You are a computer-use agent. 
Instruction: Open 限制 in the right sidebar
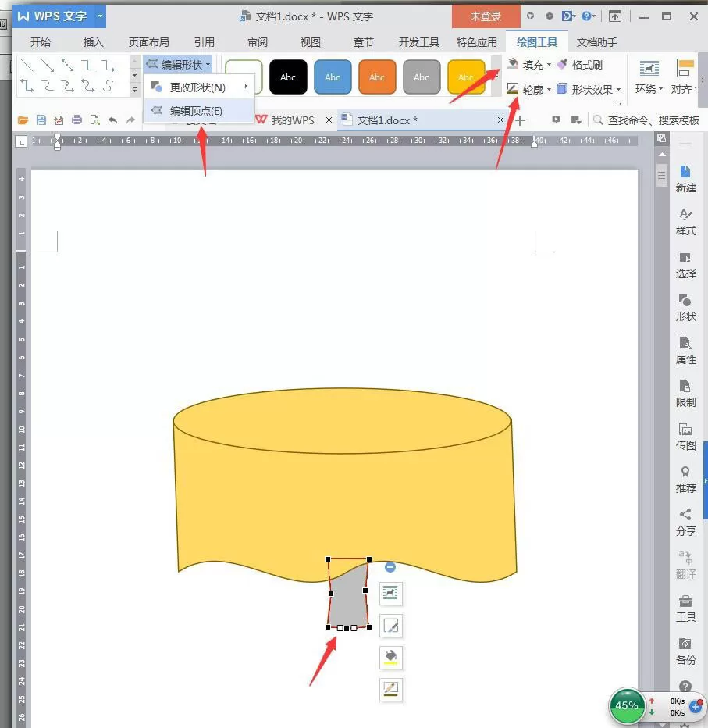pos(685,394)
